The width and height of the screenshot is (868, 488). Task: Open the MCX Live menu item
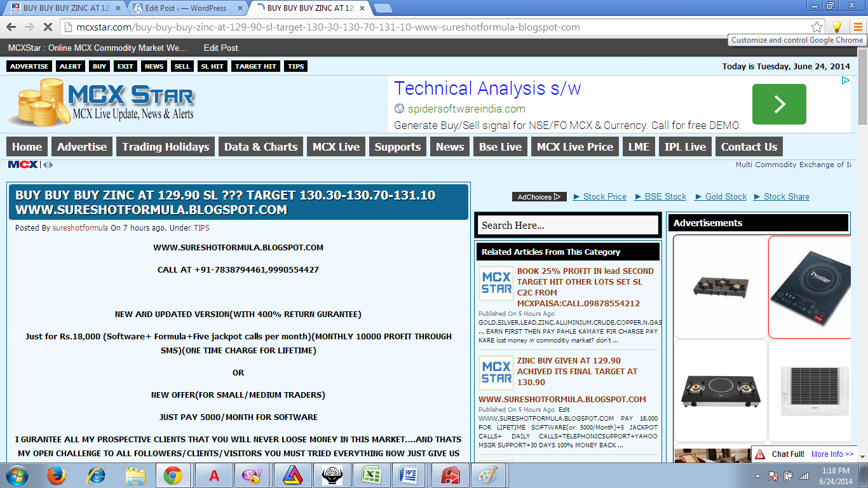336,147
